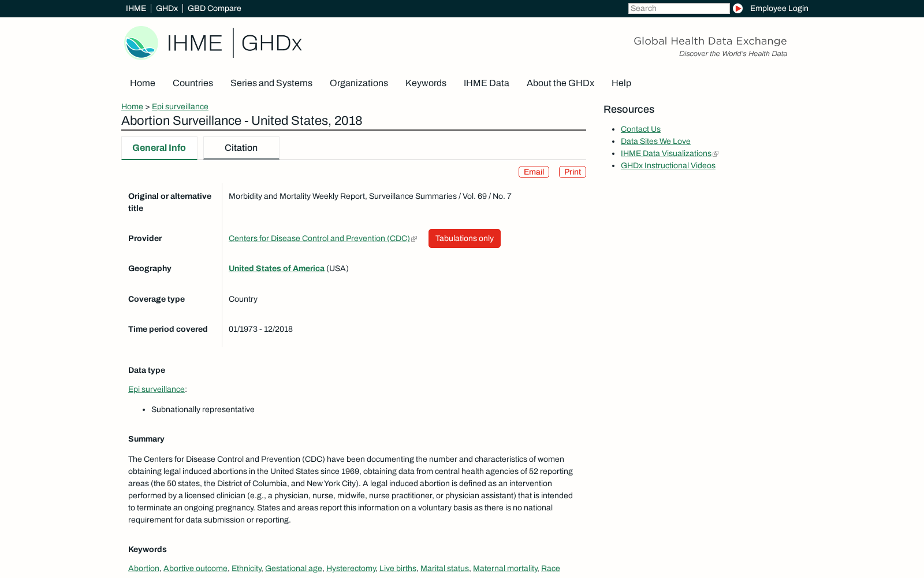Open Centers for Disease Control and Prevention link
924x578 pixels.
click(319, 239)
